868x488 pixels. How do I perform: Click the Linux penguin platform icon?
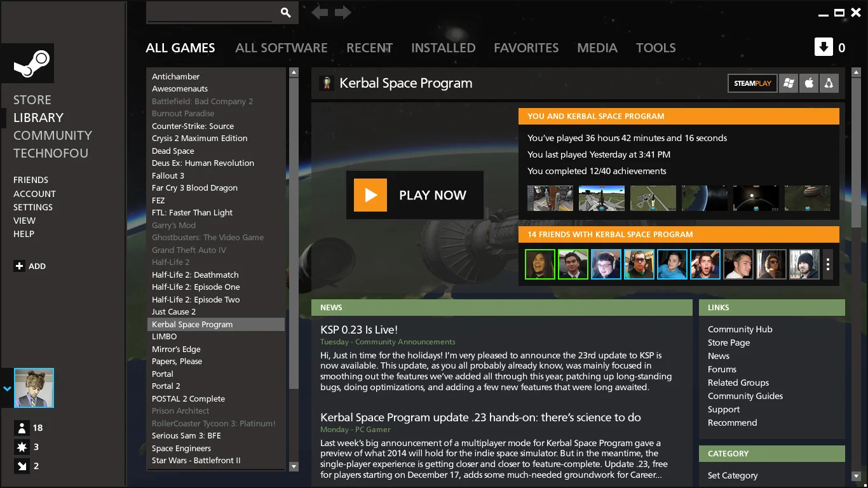[829, 83]
